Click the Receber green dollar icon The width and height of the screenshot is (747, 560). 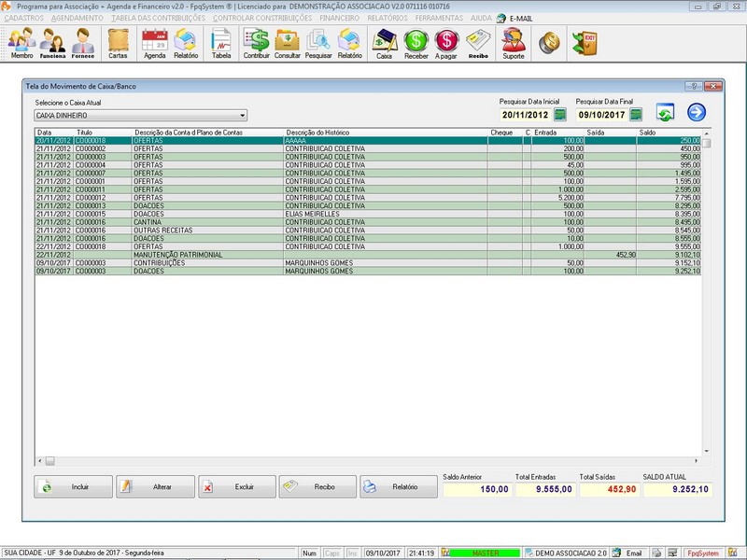point(416,43)
